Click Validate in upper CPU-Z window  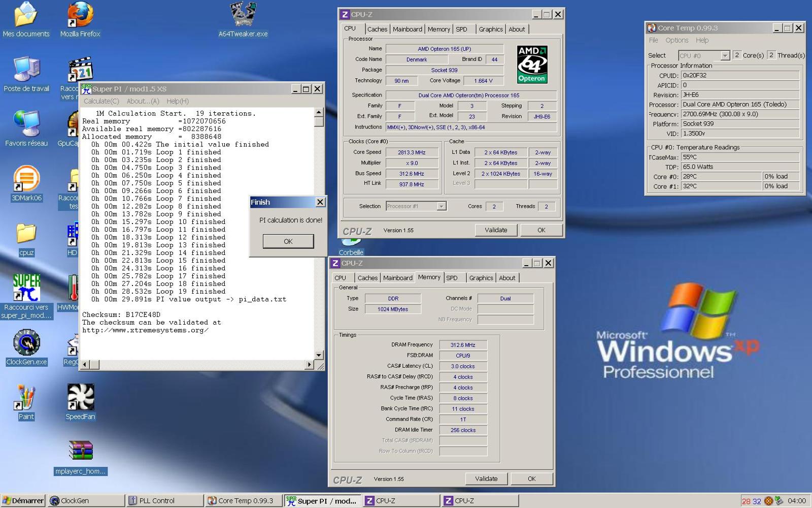click(x=496, y=230)
